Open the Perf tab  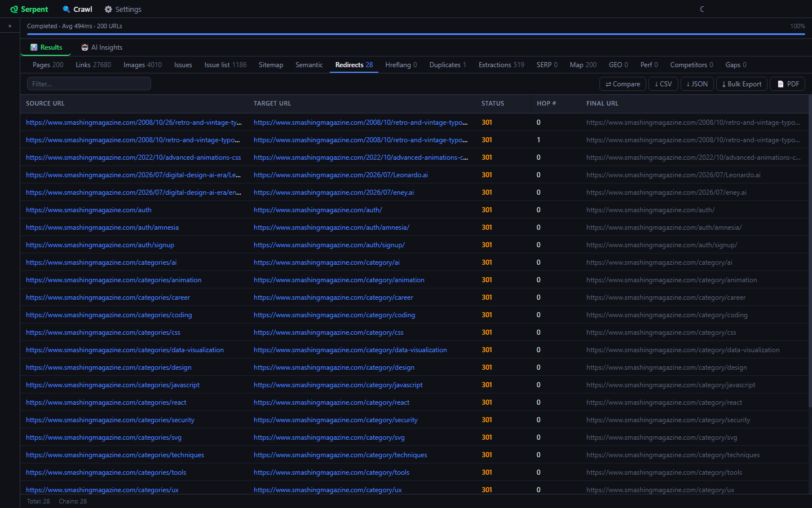(x=649, y=65)
